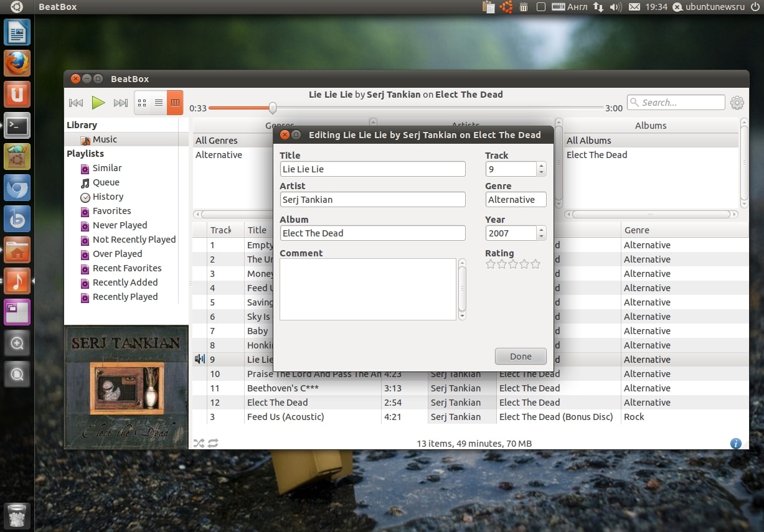Decrease the Track number spinner
The width and height of the screenshot is (764, 532).
tap(541, 172)
